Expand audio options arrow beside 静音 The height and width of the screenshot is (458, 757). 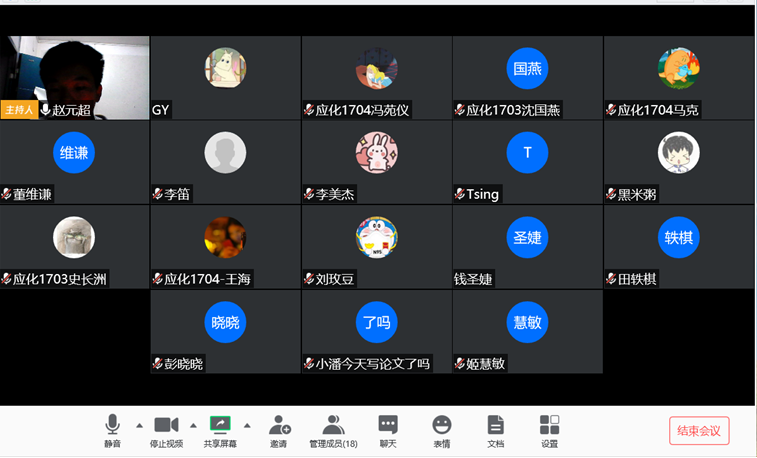click(x=140, y=426)
